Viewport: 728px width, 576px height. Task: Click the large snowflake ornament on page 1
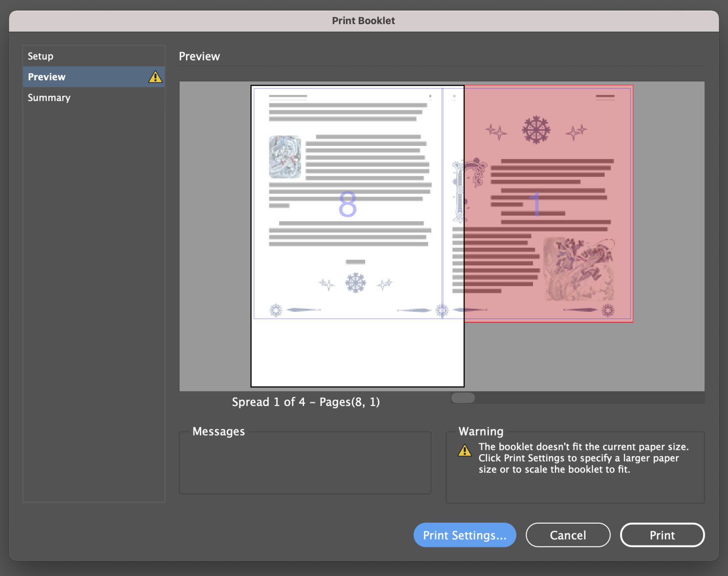(536, 129)
